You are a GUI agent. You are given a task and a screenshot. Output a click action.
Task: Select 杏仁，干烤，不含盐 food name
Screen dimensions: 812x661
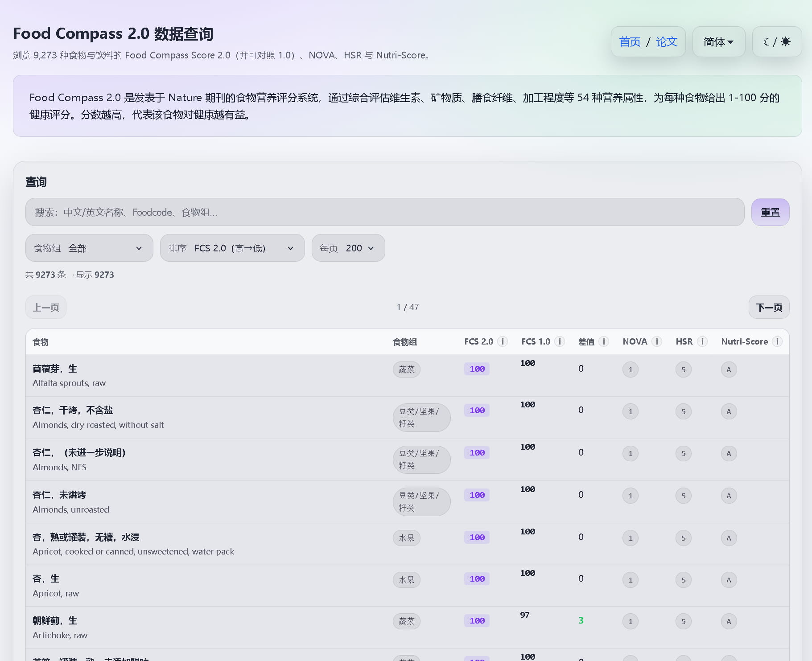(x=73, y=410)
